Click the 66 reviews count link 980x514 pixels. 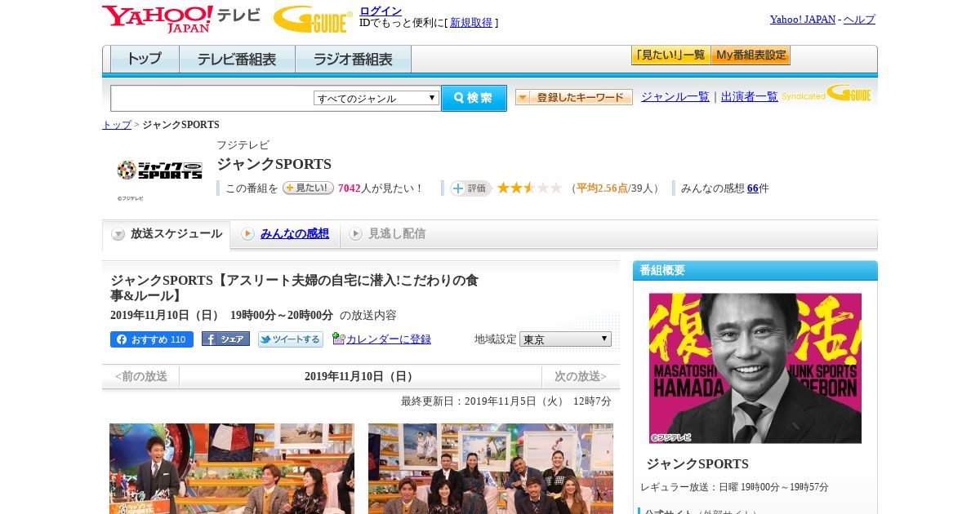pyautogui.click(x=753, y=188)
